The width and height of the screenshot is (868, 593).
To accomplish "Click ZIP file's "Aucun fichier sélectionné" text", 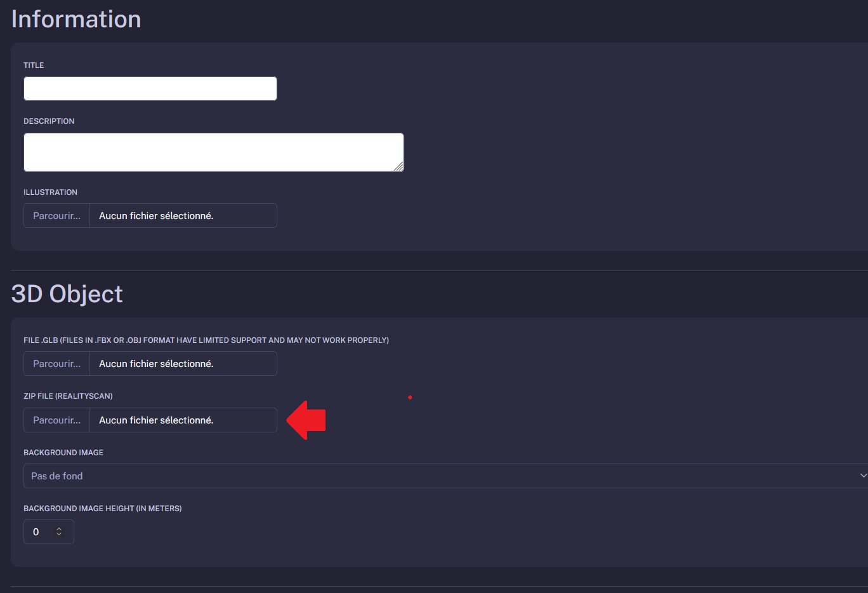I will (156, 420).
